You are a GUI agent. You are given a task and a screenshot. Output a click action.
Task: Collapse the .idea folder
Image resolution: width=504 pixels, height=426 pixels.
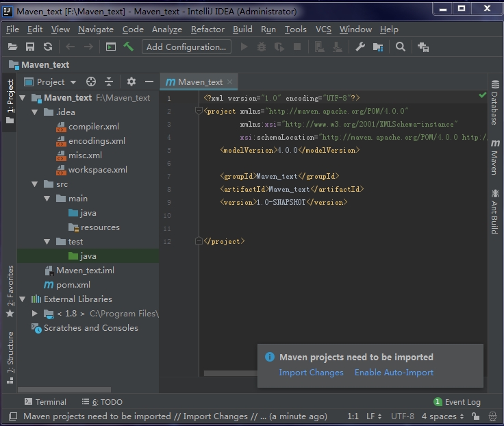pyautogui.click(x=35, y=112)
